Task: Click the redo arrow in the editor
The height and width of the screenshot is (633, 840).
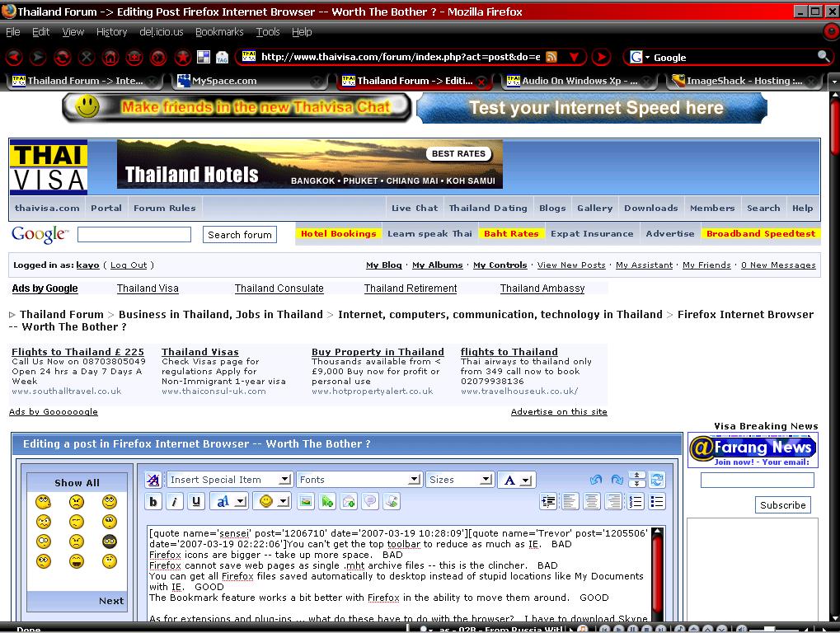Action: click(x=617, y=480)
